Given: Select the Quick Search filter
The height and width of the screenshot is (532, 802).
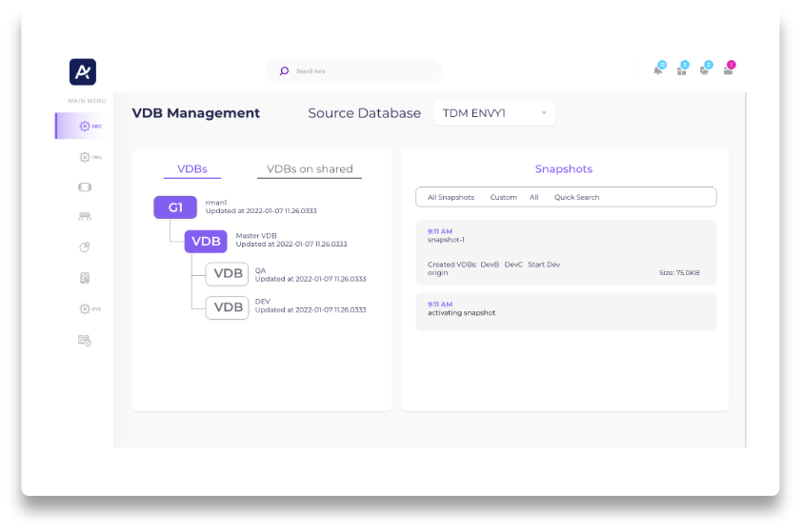Looking at the screenshot, I should click(x=576, y=197).
